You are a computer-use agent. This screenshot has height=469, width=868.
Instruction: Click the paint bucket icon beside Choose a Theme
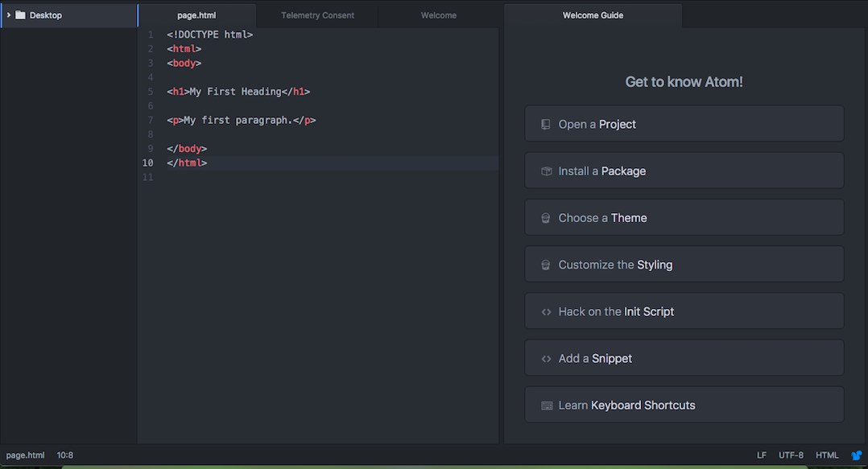coord(546,218)
